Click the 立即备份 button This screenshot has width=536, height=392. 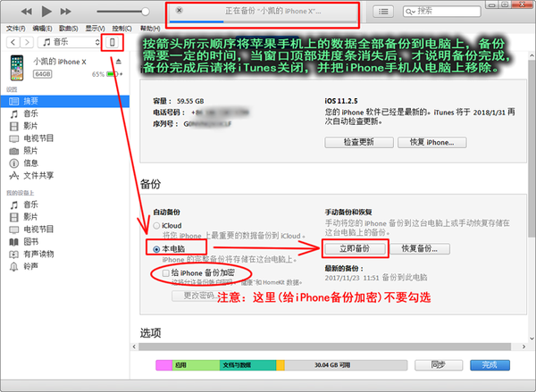(355, 249)
